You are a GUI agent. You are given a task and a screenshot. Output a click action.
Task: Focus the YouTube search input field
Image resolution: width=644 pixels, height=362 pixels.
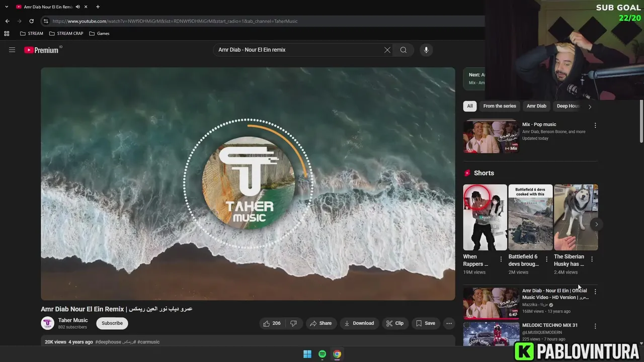click(x=299, y=50)
